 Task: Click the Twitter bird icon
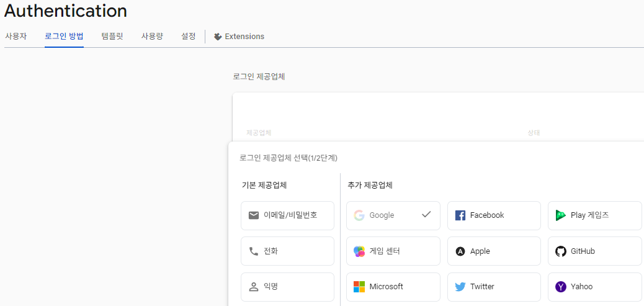click(460, 287)
